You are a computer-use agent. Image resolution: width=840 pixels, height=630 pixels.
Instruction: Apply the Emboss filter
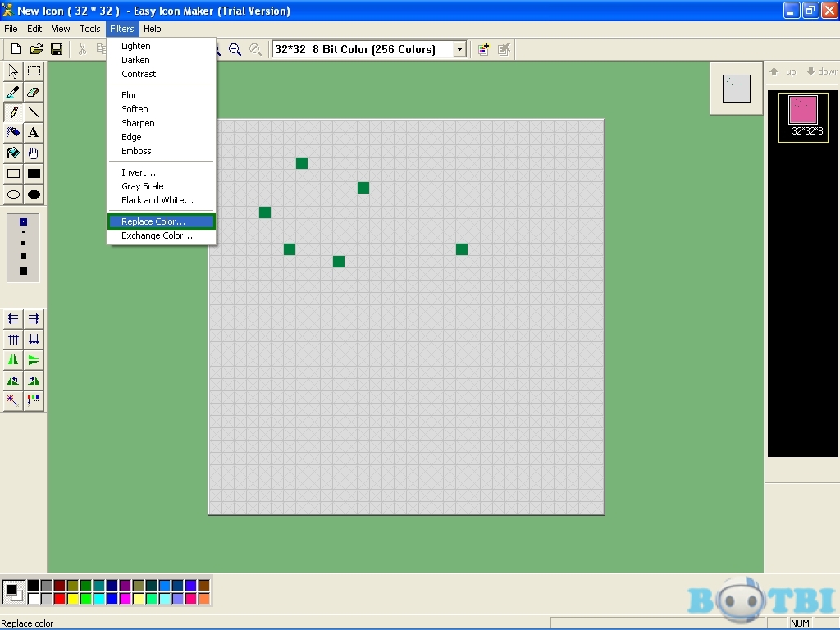(136, 151)
